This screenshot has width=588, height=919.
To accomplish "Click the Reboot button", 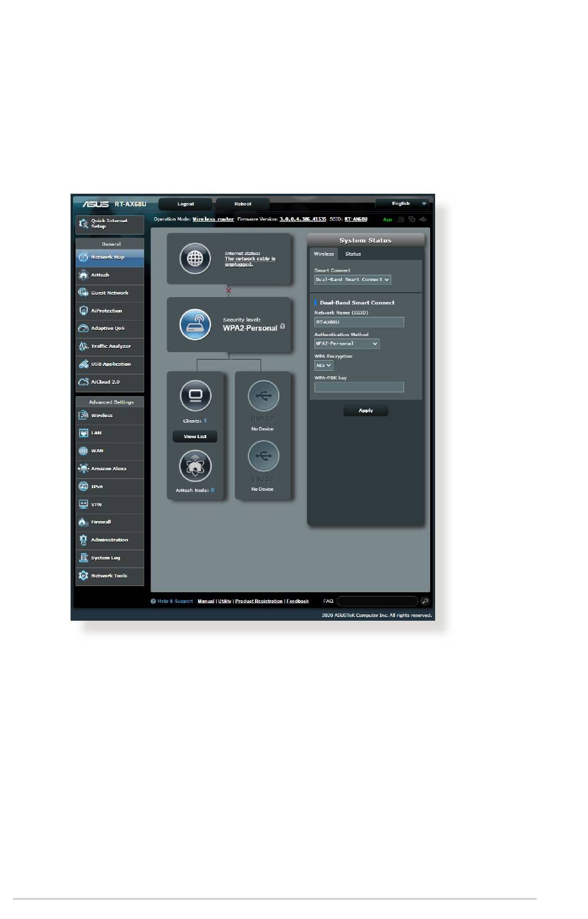I will coord(243,204).
